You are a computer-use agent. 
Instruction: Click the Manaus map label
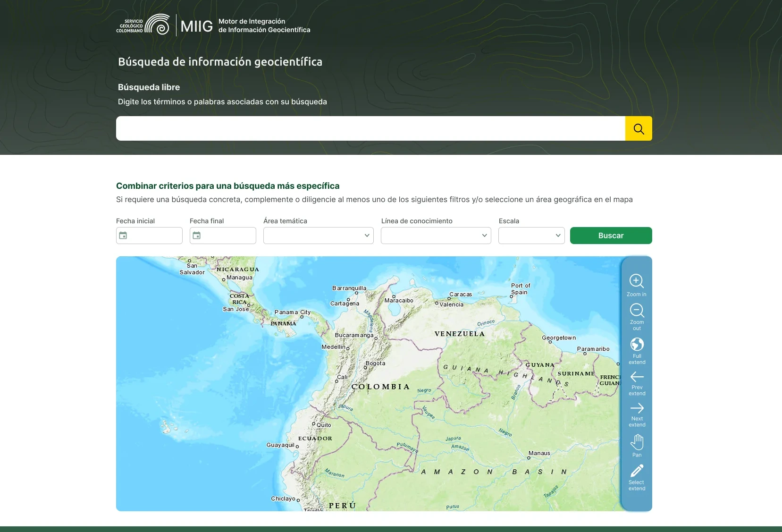point(539,453)
